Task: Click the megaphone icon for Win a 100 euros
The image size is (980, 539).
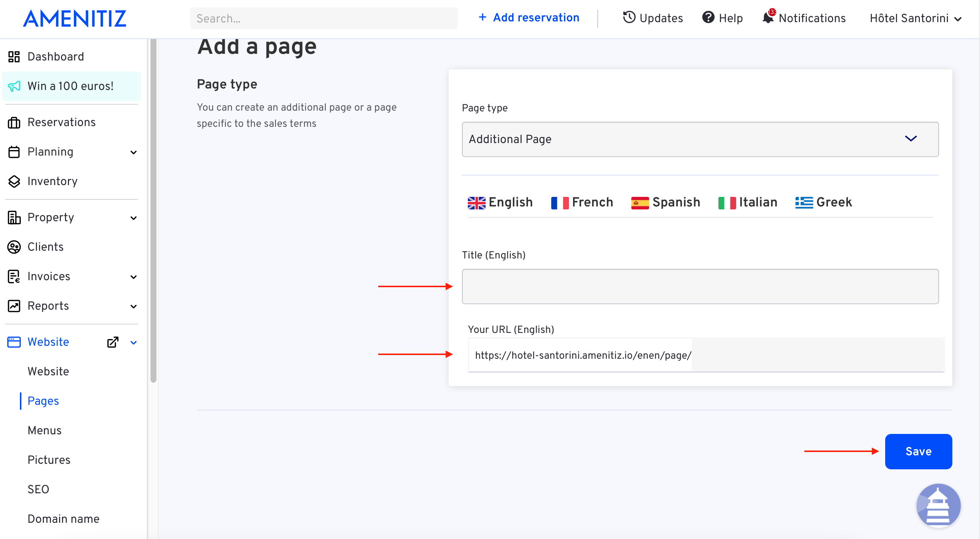Action: point(14,86)
